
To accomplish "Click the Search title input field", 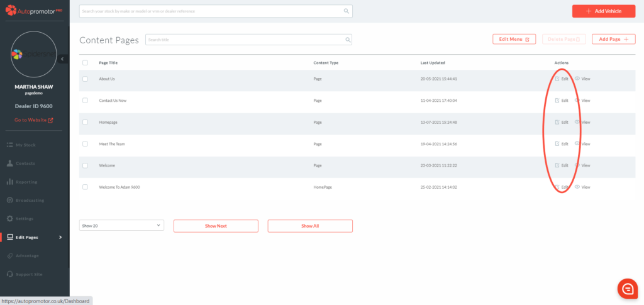I will click(245, 40).
